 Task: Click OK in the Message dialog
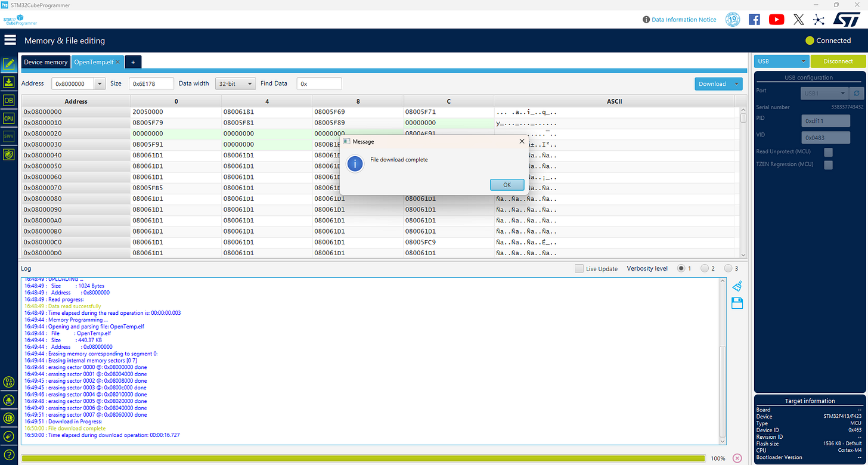(x=507, y=185)
